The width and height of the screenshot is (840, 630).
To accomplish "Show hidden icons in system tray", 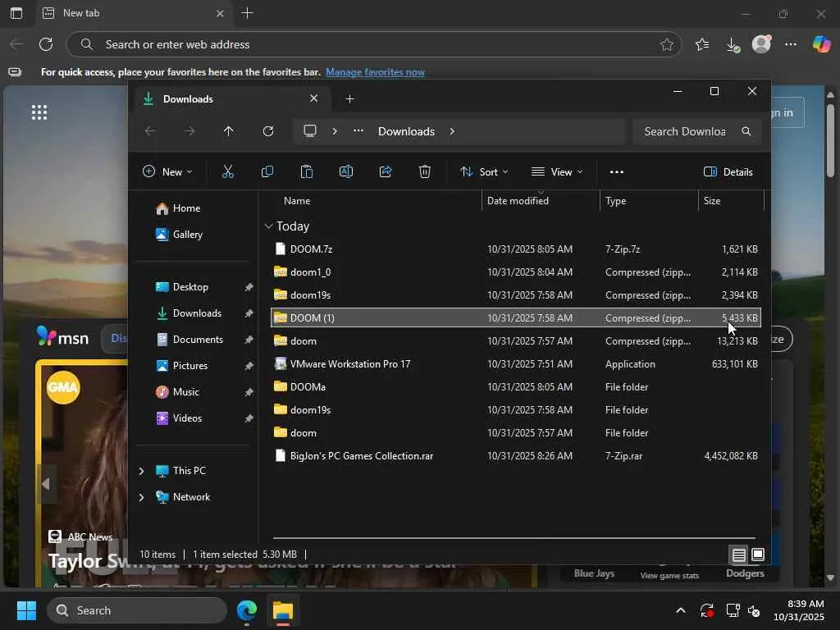I will point(680,610).
